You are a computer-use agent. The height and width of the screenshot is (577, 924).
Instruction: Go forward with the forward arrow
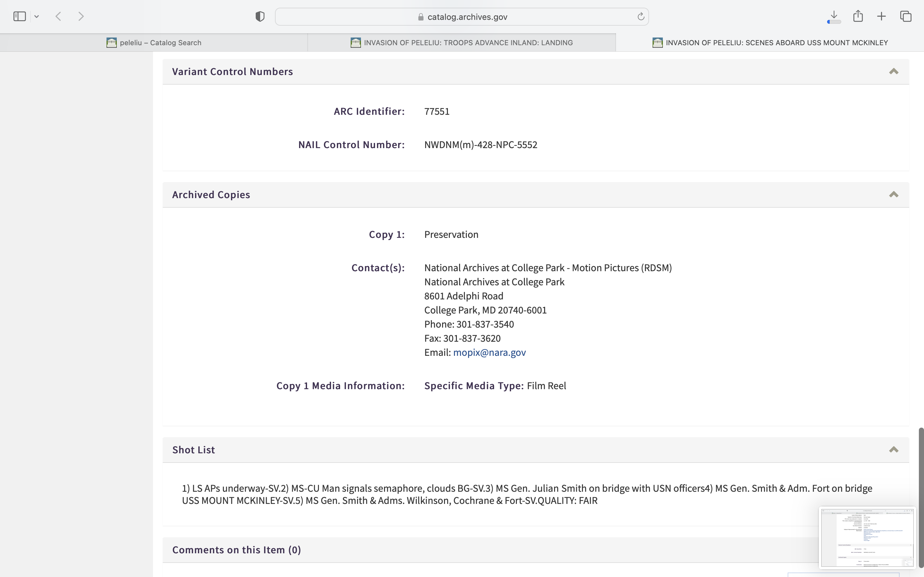point(81,16)
